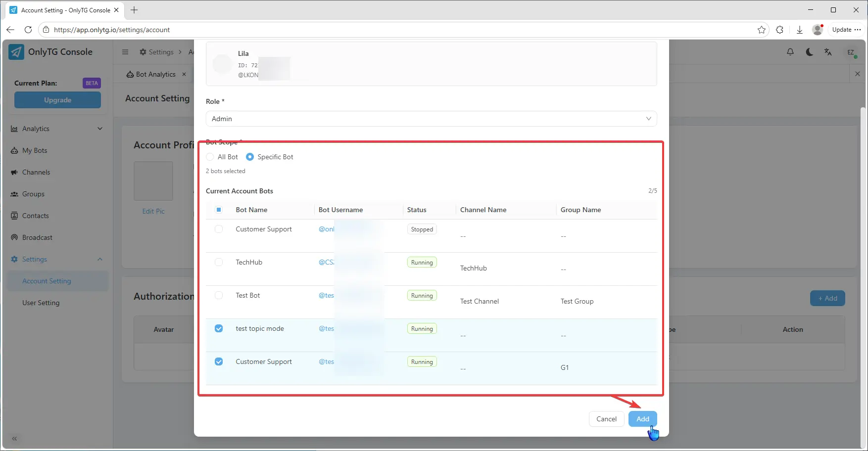Open browser extensions icon
The height and width of the screenshot is (451, 868).
780,30
